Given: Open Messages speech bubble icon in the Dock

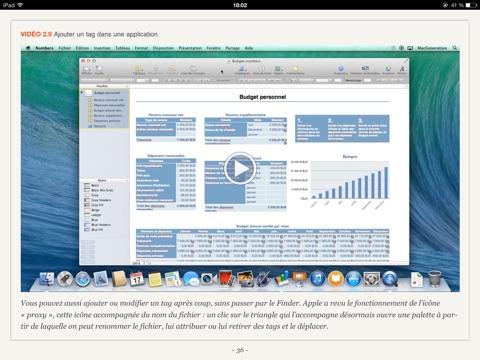Looking at the screenshot, I should (191, 279).
